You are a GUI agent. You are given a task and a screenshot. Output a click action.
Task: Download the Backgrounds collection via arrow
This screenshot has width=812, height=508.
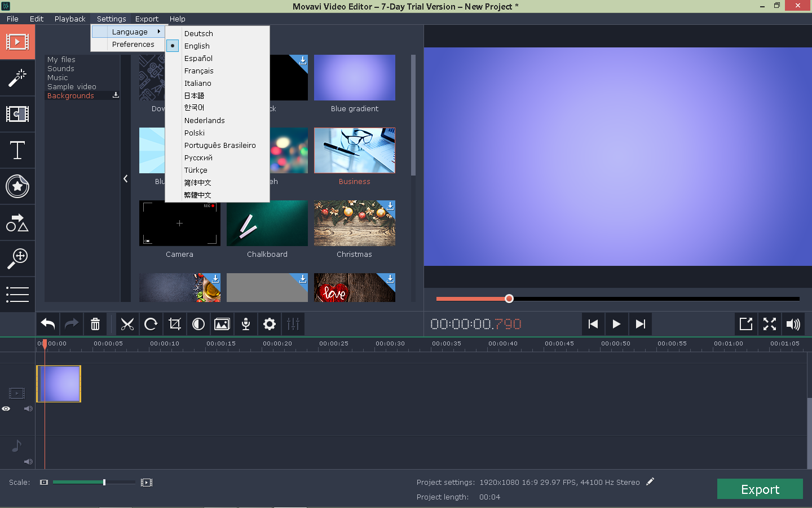(116, 95)
